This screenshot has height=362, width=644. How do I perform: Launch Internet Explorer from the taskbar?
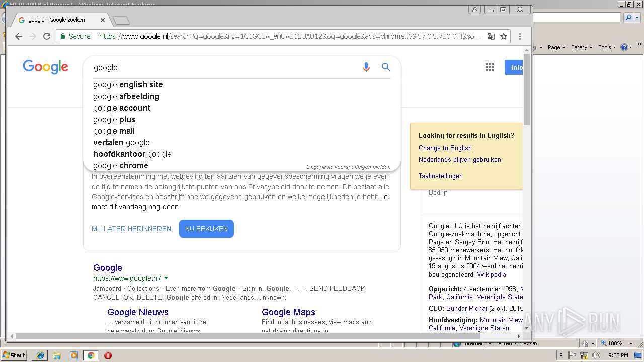click(40, 355)
